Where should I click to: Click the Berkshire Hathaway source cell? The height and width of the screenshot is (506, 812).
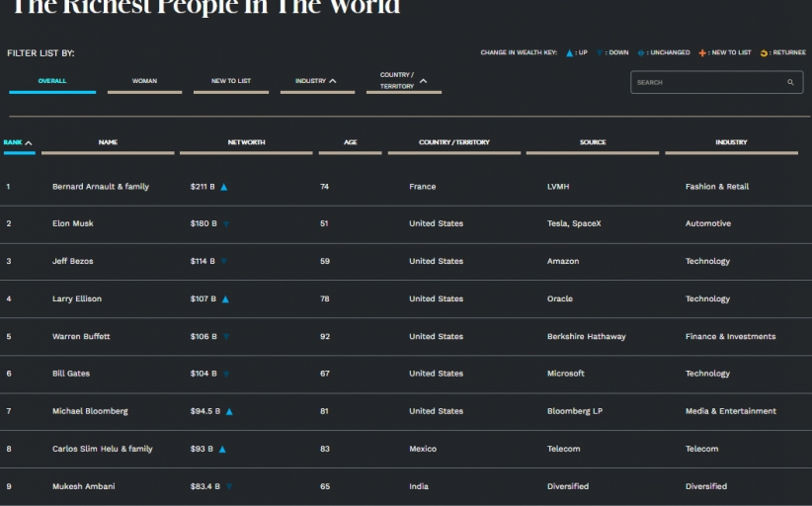pyautogui.click(x=586, y=337)
